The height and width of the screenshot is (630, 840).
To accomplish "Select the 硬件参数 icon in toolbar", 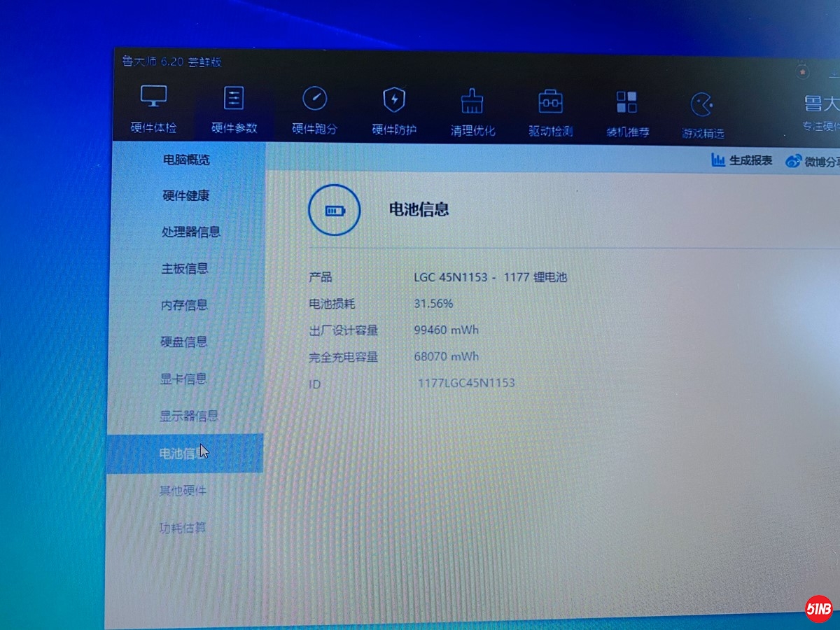I will tap(234, 98).
